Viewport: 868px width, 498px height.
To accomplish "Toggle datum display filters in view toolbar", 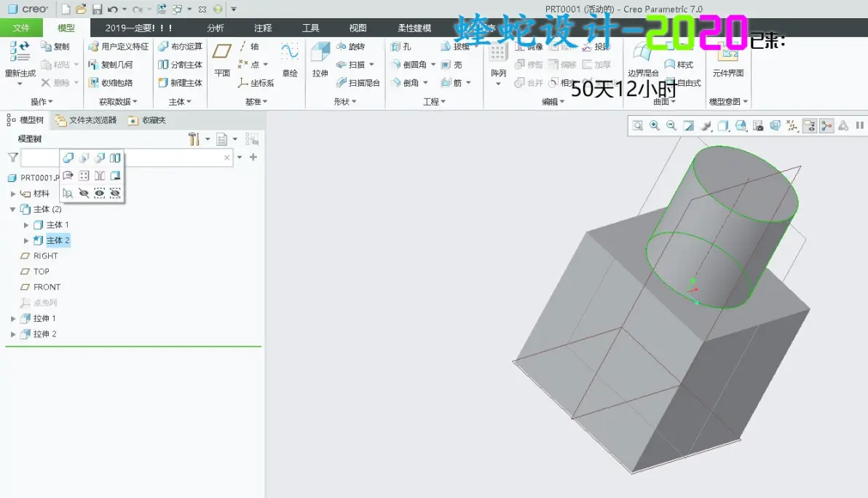I will pyautogui.click(x=793, y=126).
